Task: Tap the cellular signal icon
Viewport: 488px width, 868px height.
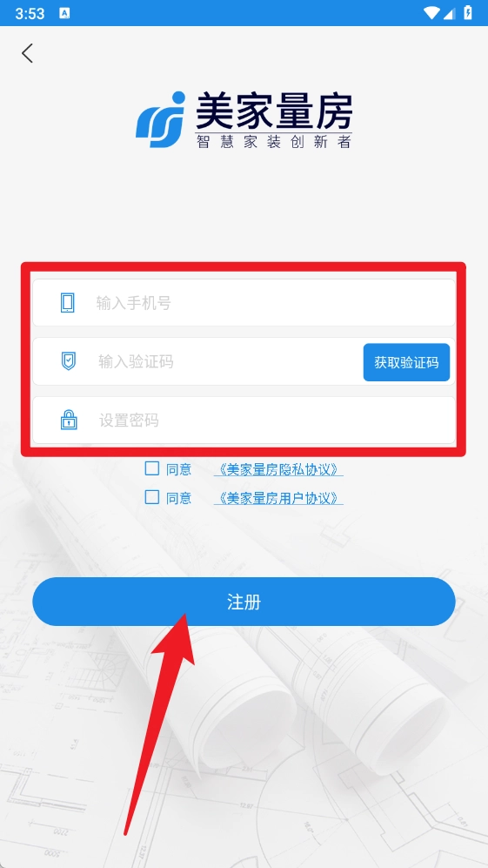Action: [449, 13]
